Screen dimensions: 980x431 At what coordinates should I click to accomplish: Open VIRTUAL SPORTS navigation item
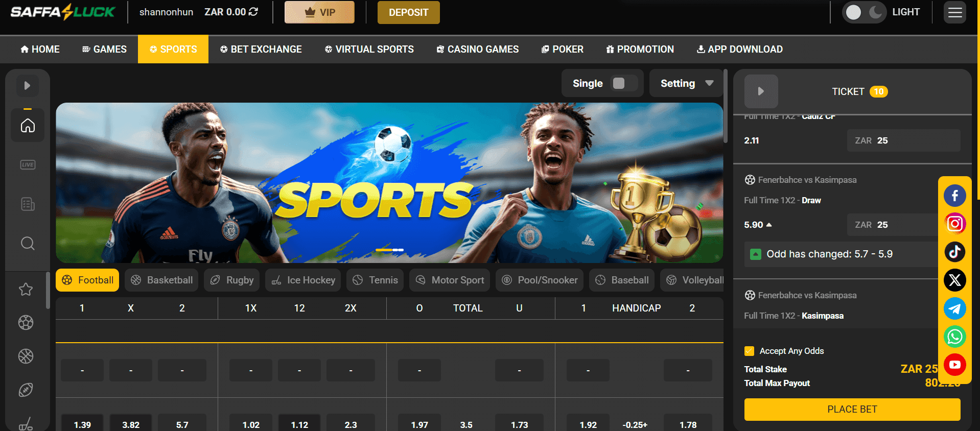pos(369,49)
